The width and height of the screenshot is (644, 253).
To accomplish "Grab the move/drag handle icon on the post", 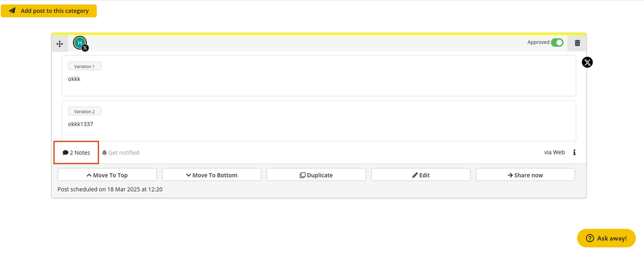I will 60,43.
